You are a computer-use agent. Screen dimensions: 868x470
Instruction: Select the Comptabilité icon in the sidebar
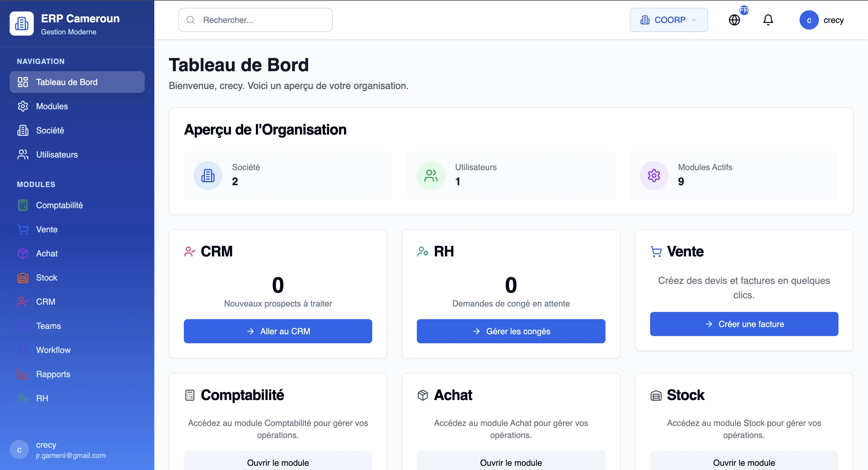click(x=23, y=205)
